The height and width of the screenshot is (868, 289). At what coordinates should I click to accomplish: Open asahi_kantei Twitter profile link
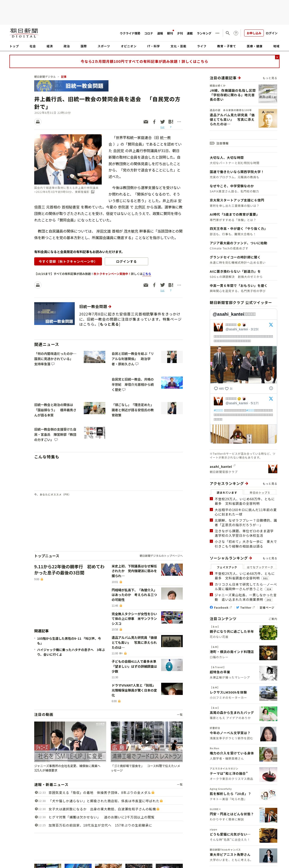221,467
